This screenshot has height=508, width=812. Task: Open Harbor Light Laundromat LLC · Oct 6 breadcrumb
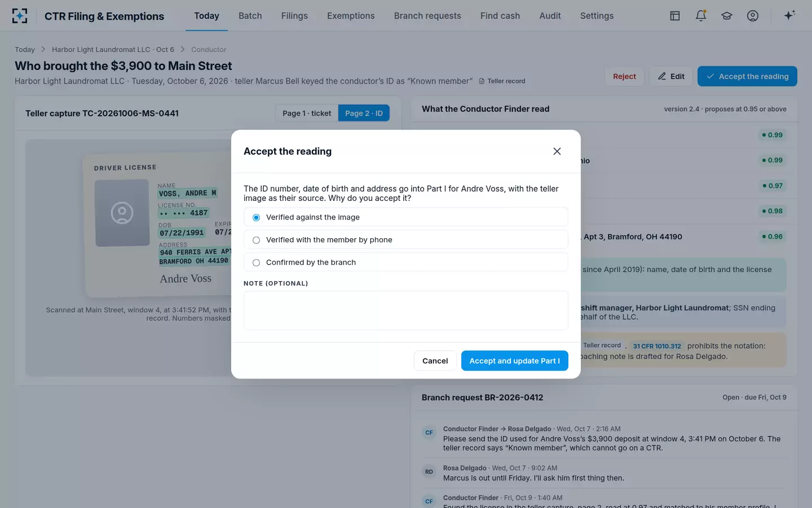[113, 50]
